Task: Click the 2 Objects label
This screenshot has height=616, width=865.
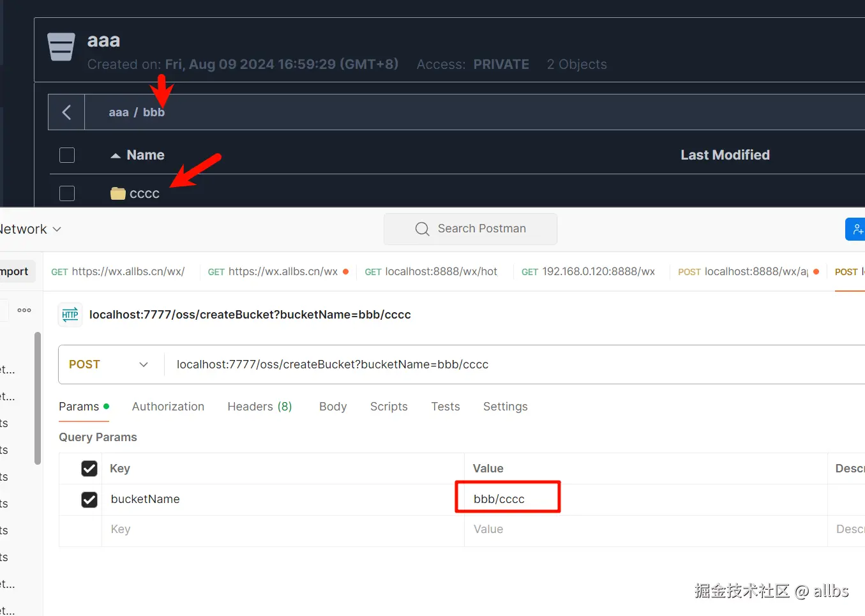Action: point(576,64)
